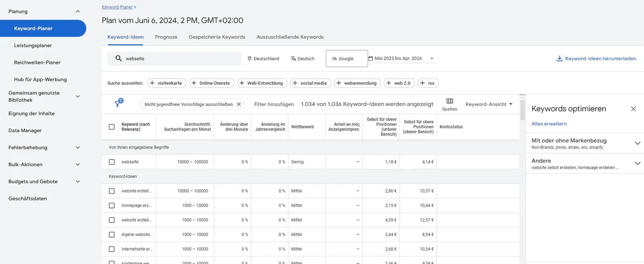This screenshot has width=644, height=264.
Task: Open 'Eignung der Inhalte' in sidebar
Action: 32,113
